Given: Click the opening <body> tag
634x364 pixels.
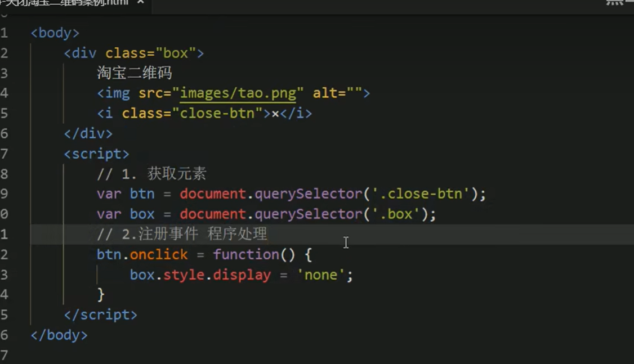Looking at the screenshot, I should click(x=55, y=33).
